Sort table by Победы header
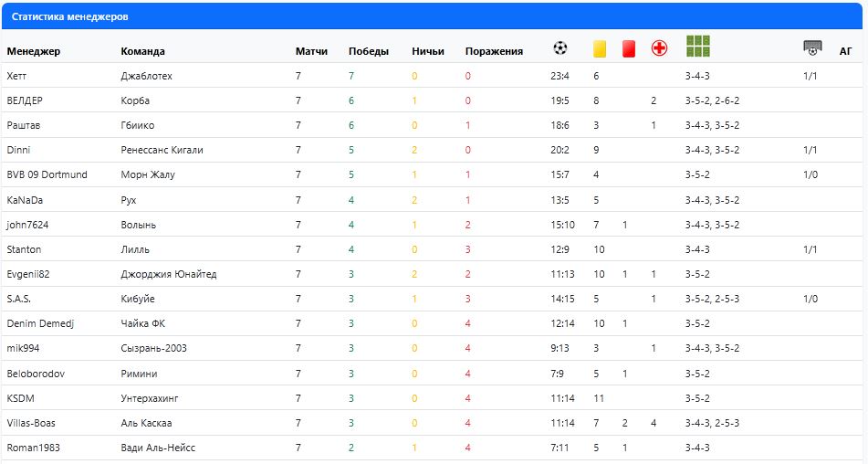The height and width of the screenshot is (464, 868). pos(368,51)
